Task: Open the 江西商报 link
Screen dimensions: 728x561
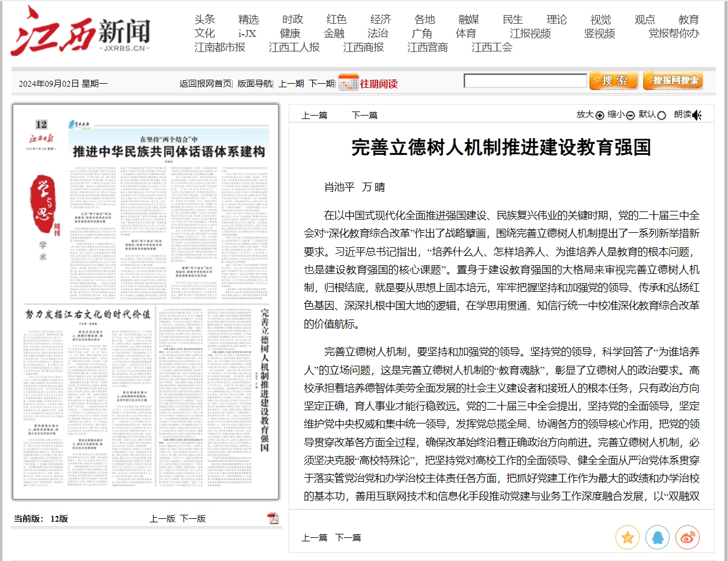Action: point(363,47)
